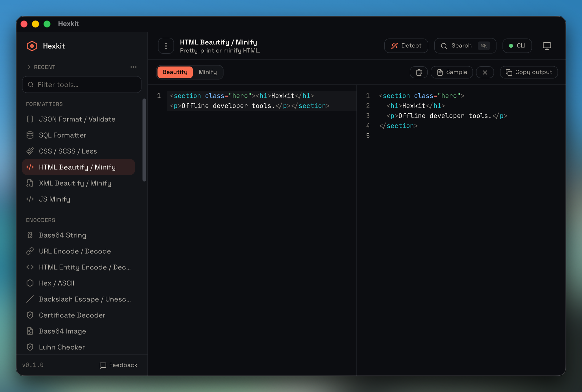Screen dimensions: 582x392
Task: Click the JSON Format curly braces icon
Action: click(x=30, y=119)
